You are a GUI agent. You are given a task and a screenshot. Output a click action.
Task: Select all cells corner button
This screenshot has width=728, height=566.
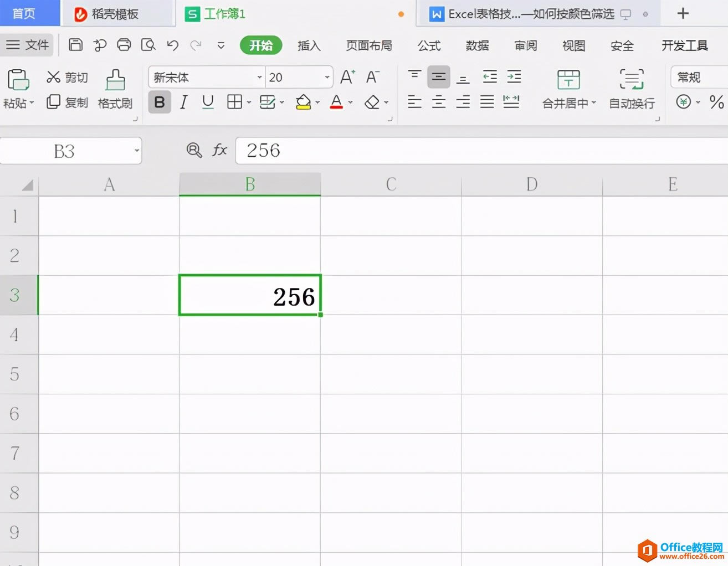(19, 184)
